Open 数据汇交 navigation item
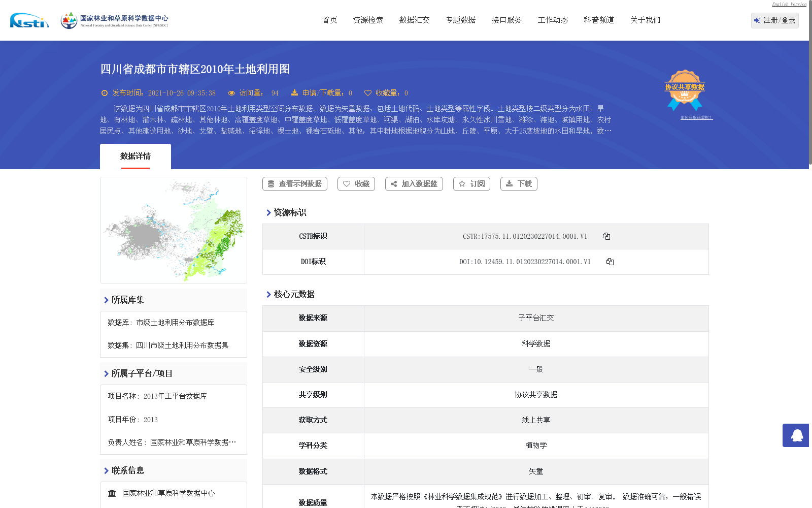This screenshot has width=812, height=508. click(x=414, y=20)
